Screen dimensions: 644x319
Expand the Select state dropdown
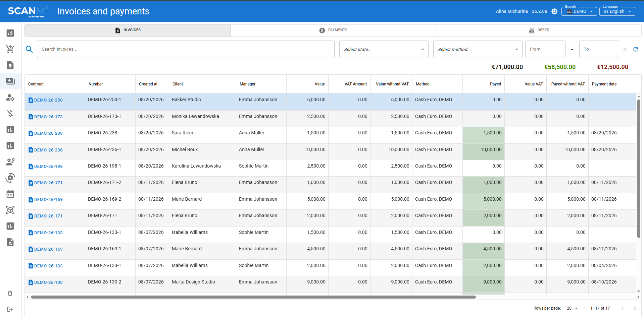click(x=384, y=49)
